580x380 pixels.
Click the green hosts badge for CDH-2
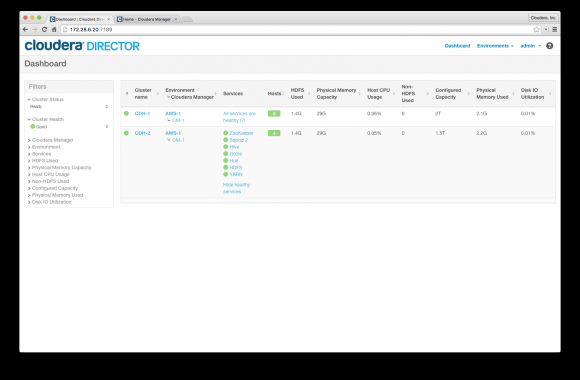tap(274, 133)
